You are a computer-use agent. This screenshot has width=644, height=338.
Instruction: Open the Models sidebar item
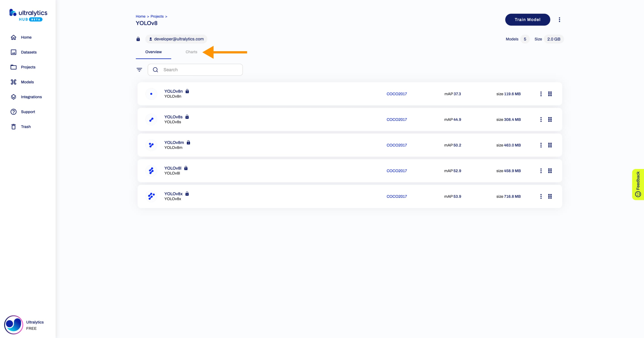(27, 82)
